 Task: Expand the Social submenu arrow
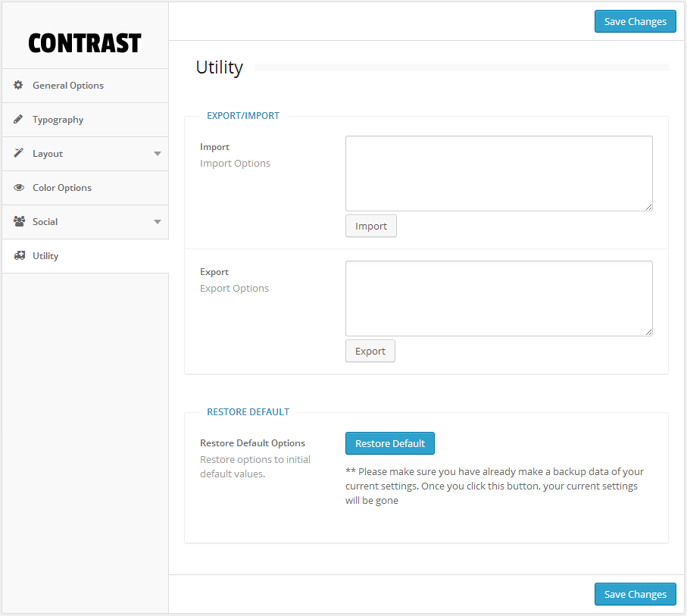pos(158,222)
